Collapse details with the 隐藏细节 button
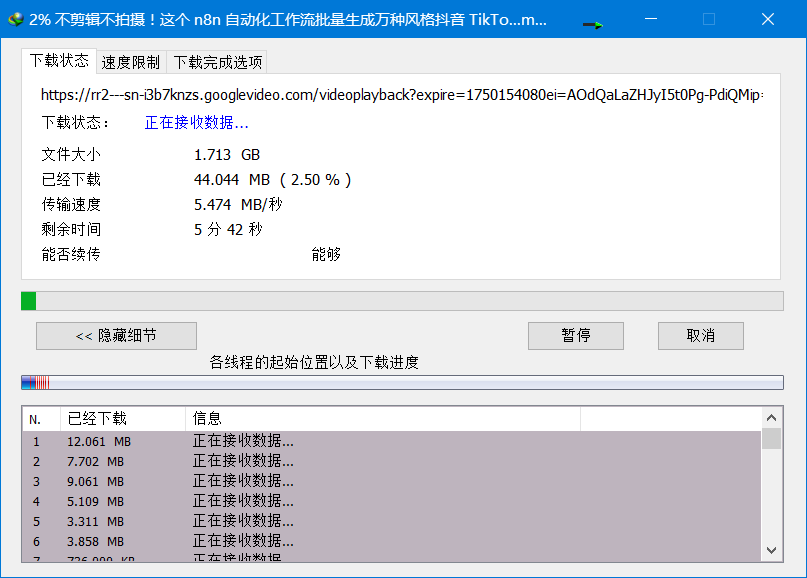807x578 pixels. tap(116, 336)
